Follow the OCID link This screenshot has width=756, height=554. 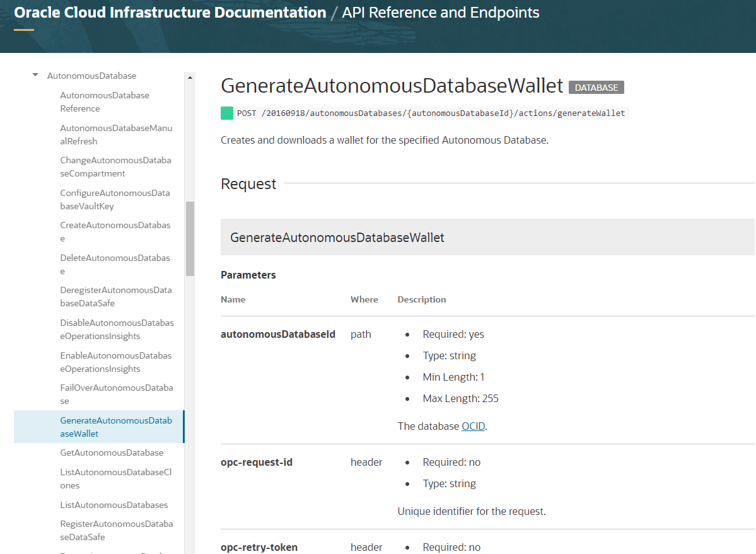[x=473, y=426]
